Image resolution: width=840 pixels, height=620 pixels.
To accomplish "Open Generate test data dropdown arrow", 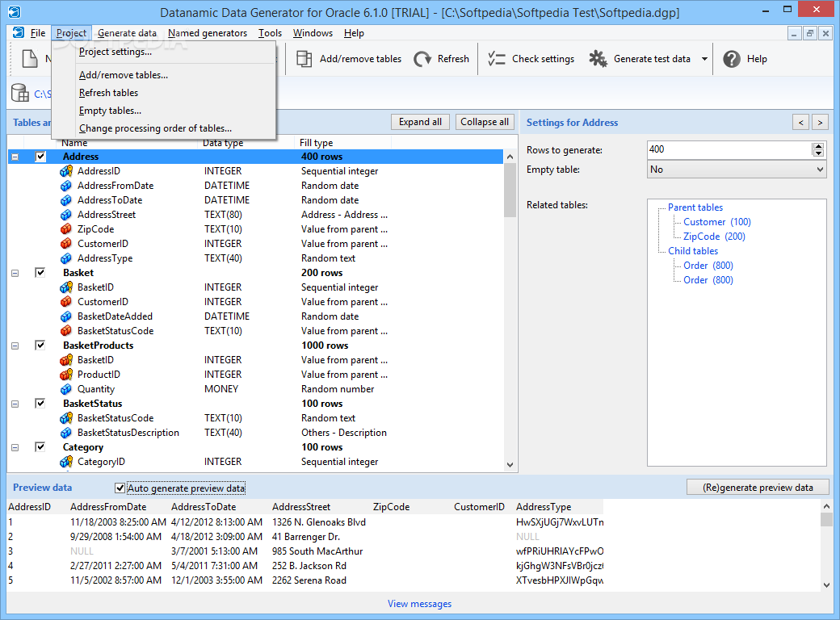I will click(x=704, y=59).
